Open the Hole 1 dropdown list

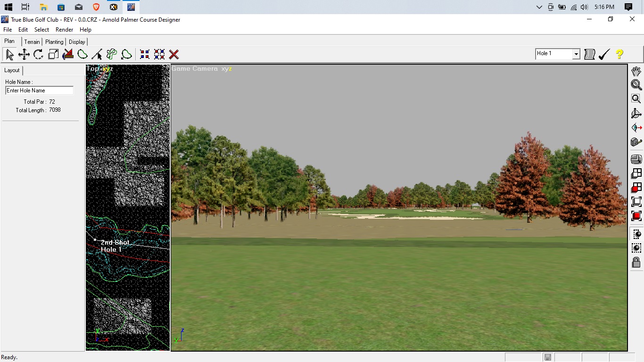click(x=576, y=54)
